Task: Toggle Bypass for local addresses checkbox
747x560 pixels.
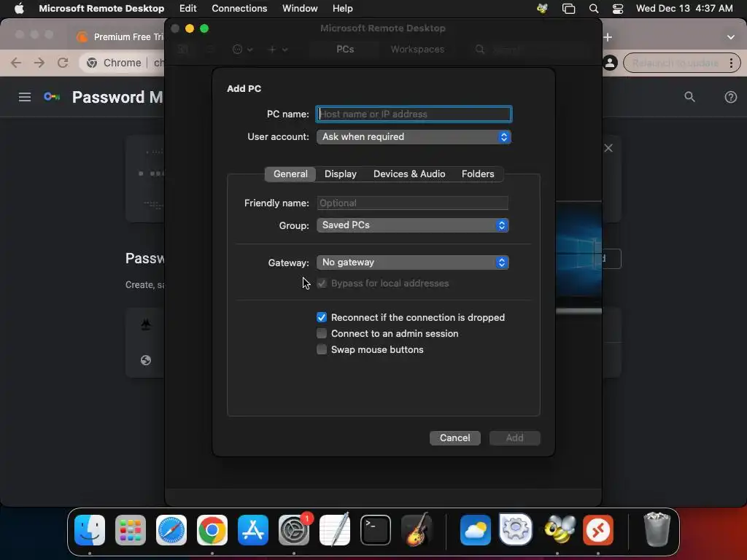Action: 322,284
